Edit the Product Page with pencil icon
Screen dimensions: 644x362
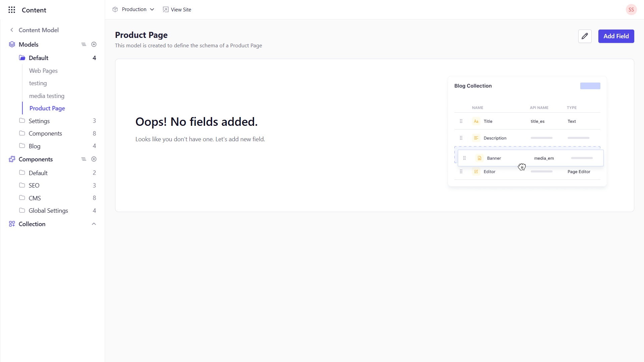tap(585, 36)
